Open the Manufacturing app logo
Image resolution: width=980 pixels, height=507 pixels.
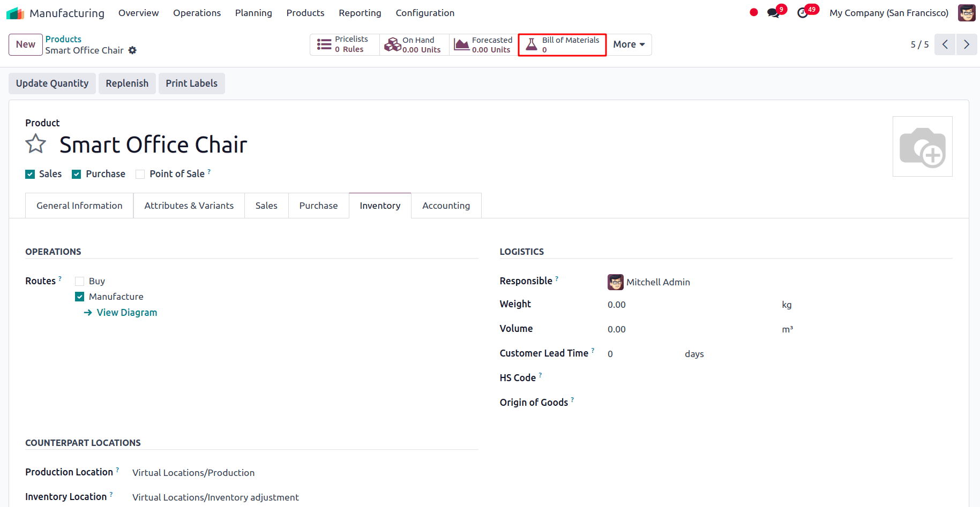click(x=16, y=12)
